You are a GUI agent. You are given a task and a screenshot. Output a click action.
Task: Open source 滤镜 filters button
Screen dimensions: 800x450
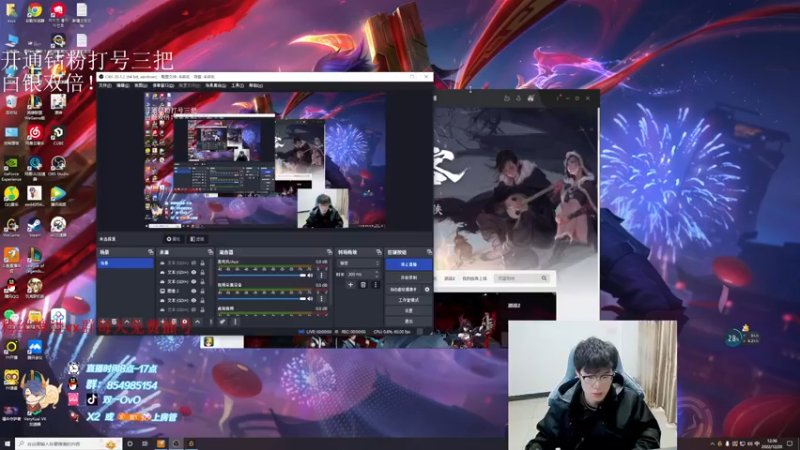click(x=197, y=239)
